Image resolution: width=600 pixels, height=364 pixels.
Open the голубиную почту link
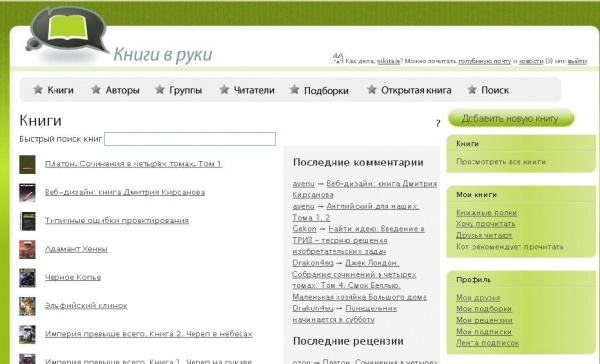tap(484, 61)
